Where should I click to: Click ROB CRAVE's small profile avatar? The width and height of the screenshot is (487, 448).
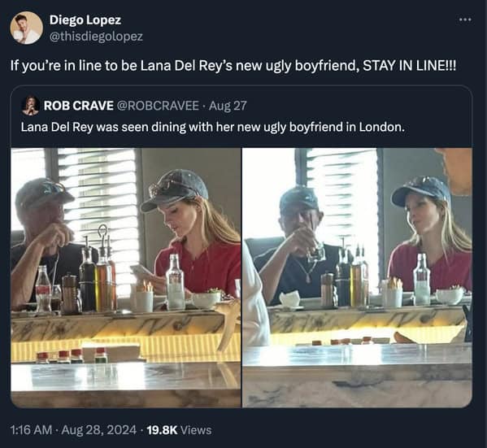pos(30,106)
